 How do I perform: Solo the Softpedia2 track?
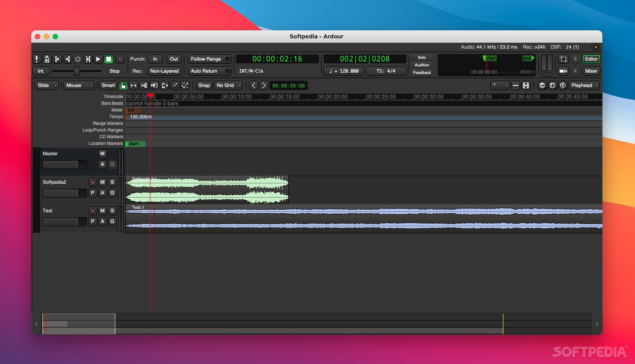coord(112,182)
